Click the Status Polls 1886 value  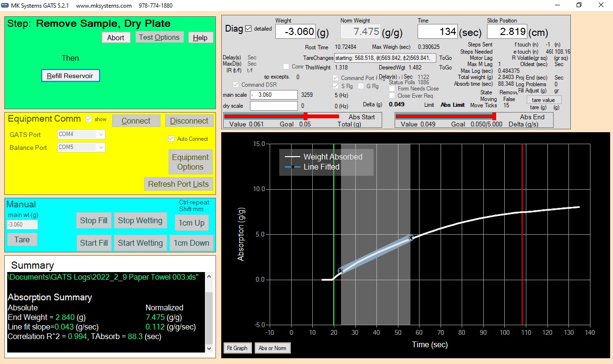[x=423, y=82]
